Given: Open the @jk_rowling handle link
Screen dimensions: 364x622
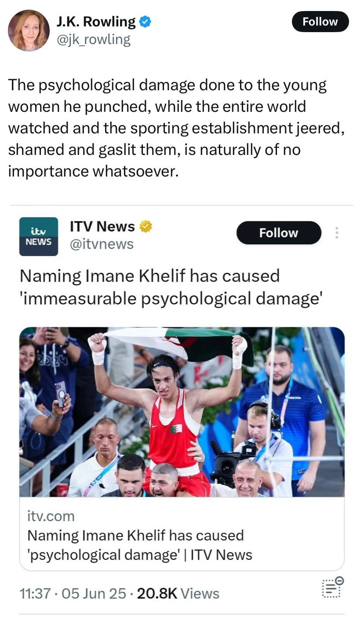Looking at the screenshot, I should pos(94,40).
